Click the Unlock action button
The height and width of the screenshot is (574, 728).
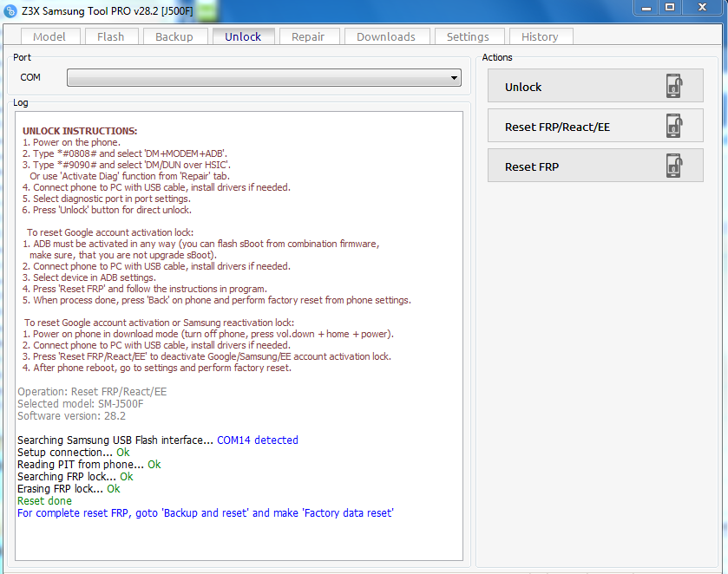(x=595, y=86)
